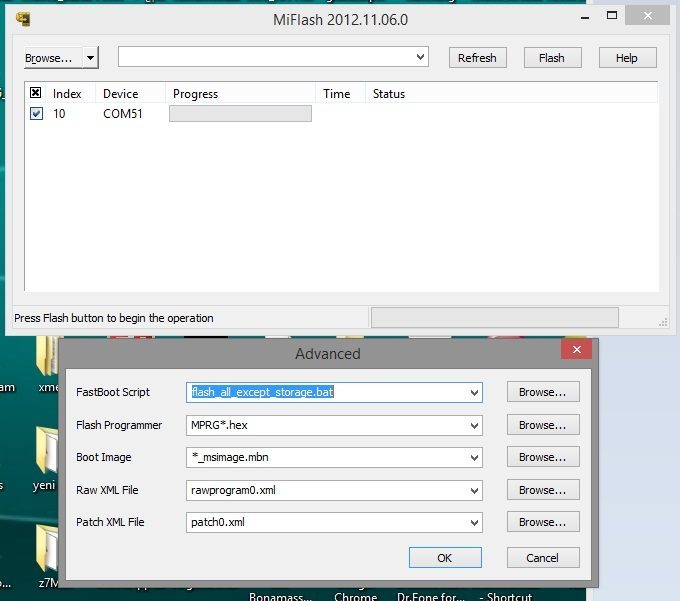The image size is (680, 601).
Task: Uncheck the COM51 device row checkbox
Action: 36,114
